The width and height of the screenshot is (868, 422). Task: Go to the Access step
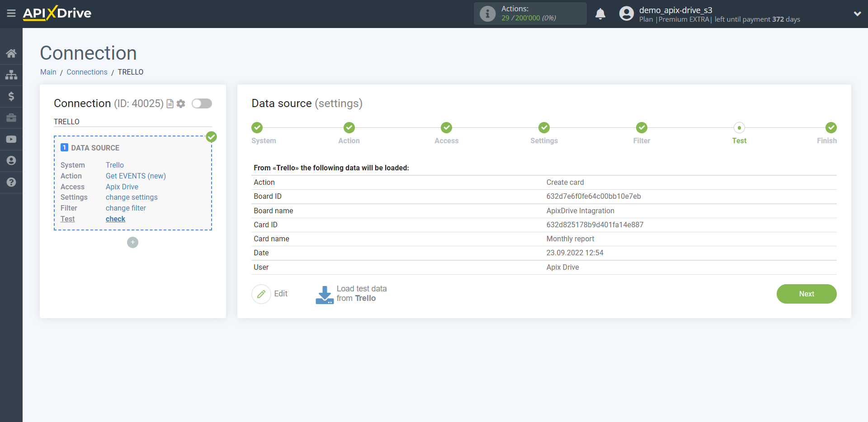tap(447, 127)
